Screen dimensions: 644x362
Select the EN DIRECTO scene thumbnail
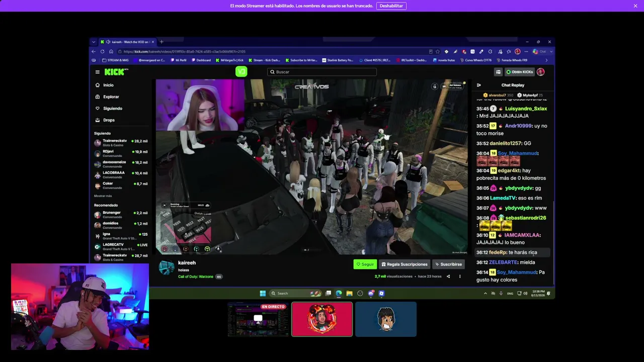tap(258, 319)
